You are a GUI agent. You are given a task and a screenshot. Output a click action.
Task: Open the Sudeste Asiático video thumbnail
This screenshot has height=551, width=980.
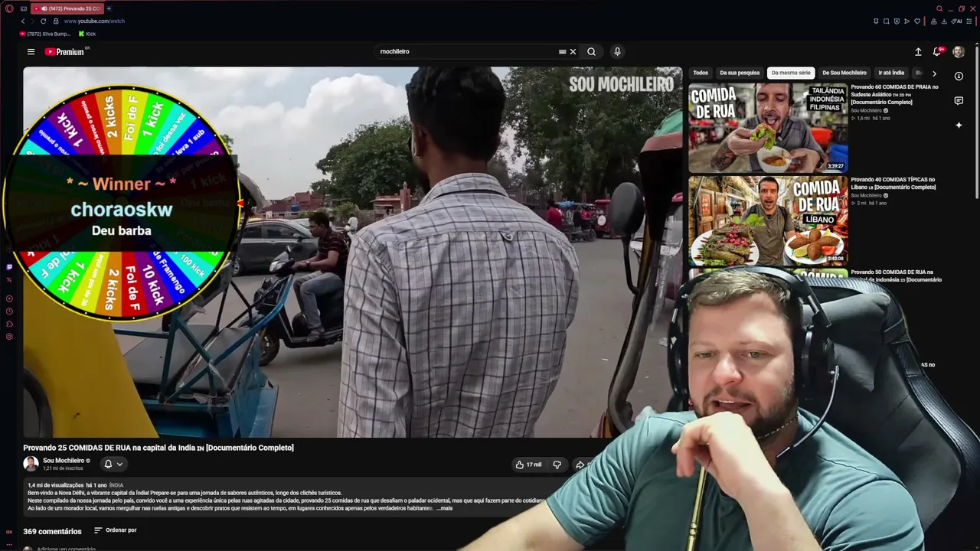coord(768,128)
